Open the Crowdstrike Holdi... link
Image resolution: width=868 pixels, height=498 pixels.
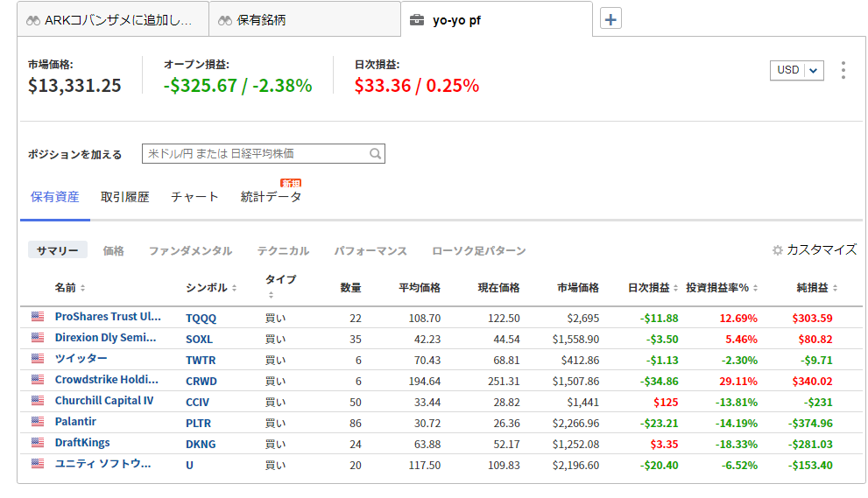tap(106, 380)
